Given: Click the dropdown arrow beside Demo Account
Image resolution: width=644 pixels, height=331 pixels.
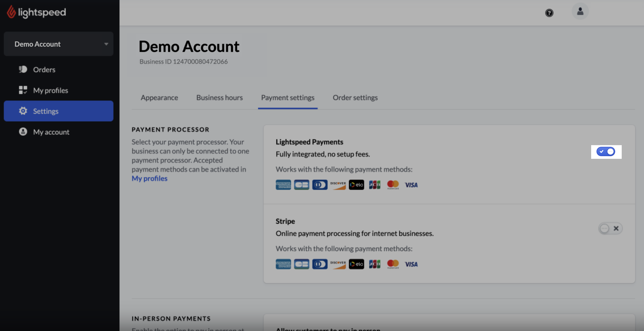Looking at the screenshot, I should [x=106, y=44].
